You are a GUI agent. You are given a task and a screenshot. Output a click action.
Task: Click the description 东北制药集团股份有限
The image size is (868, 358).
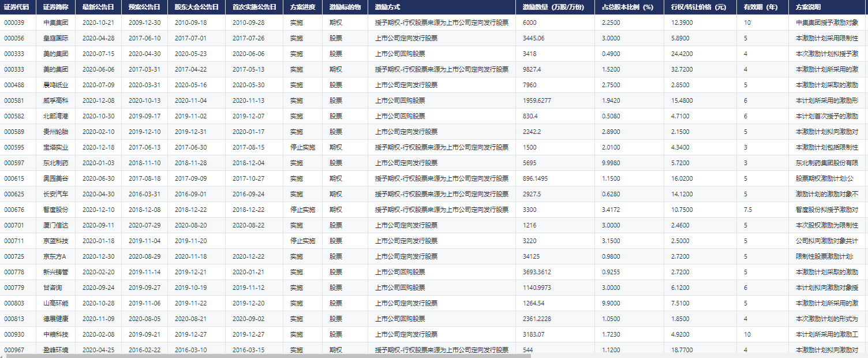(x=827, y=163)
